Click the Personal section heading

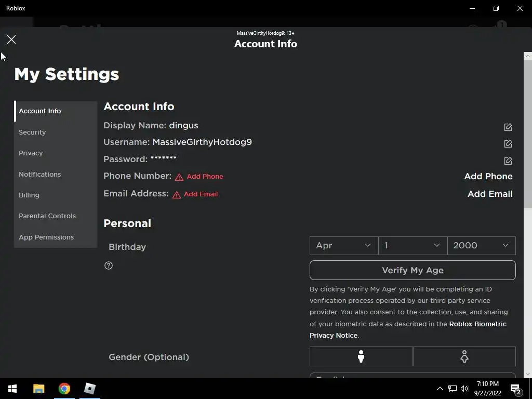(x=127, y=223)
